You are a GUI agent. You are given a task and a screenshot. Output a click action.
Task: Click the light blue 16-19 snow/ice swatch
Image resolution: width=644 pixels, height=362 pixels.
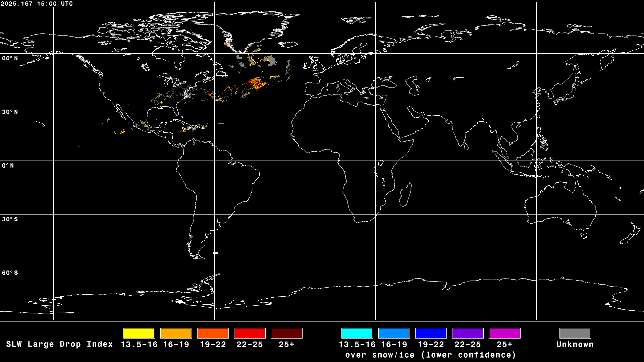(394, 333)
